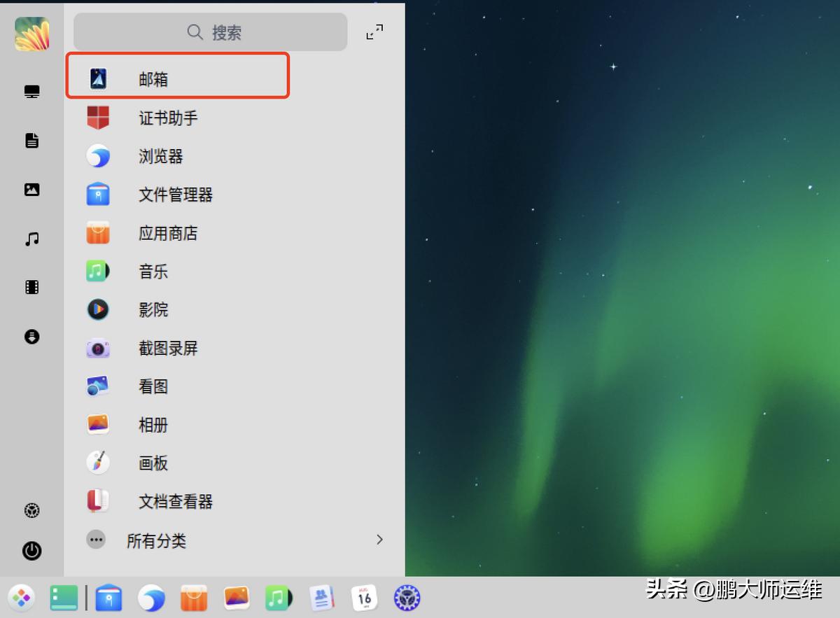This screenshot has width=840, height=618.
Task: Open the file manager from the dock
Action: [109, 598]
